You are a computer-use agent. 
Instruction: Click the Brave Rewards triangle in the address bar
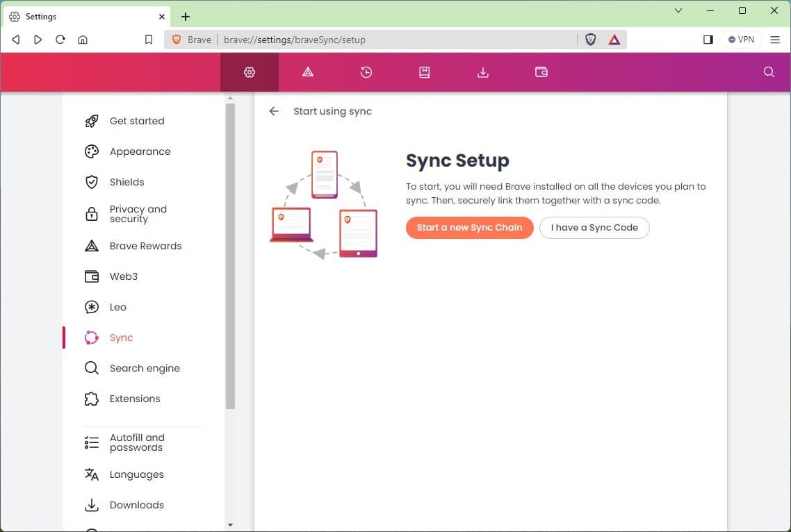[x=614, y=40]
